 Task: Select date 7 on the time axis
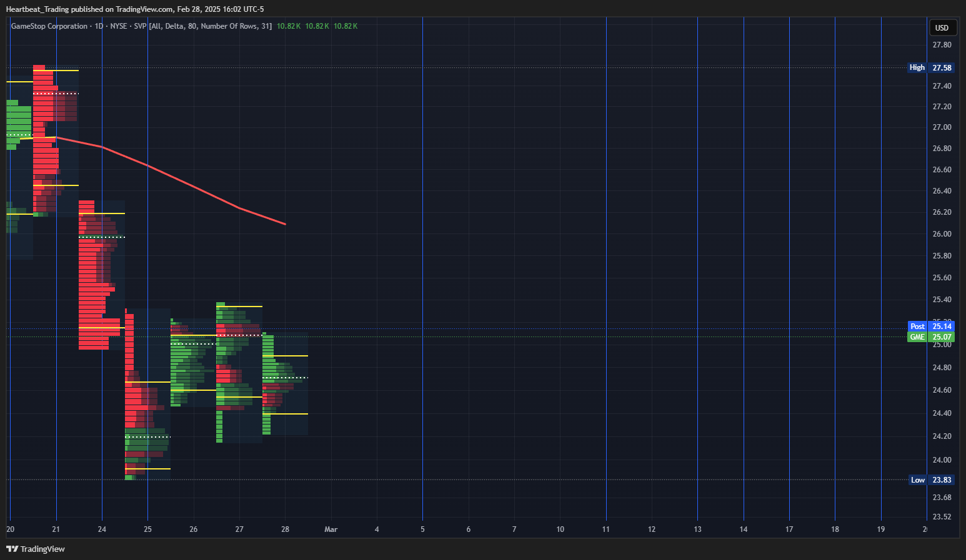(514, 529)
